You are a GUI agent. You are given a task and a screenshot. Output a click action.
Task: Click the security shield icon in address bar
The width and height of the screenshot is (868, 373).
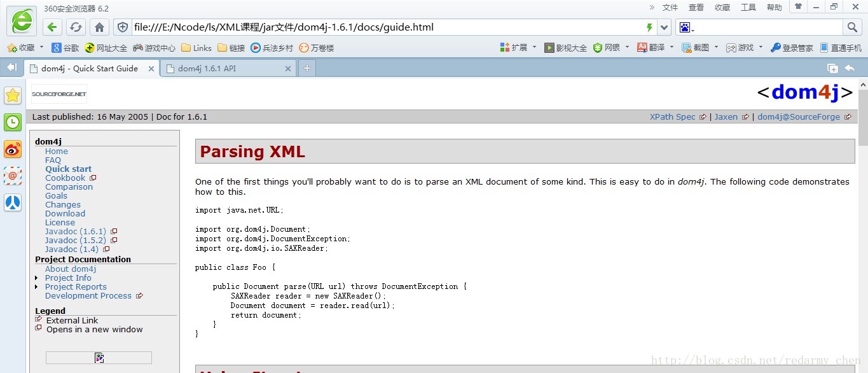123,27
